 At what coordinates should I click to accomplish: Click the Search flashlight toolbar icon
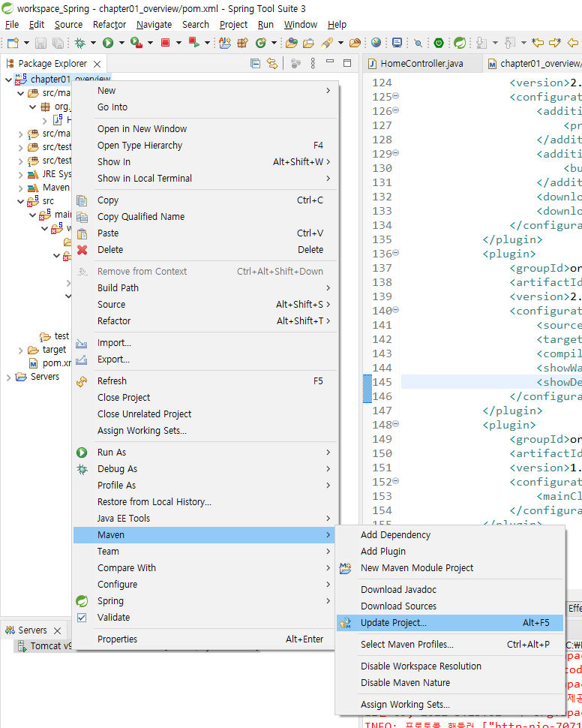tap(327, 43)
